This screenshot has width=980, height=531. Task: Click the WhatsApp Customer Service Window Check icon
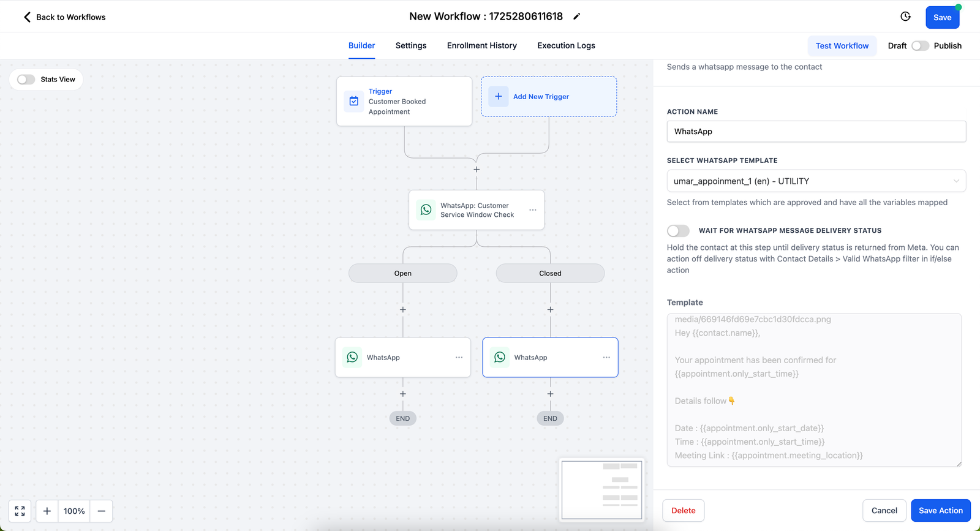(x=426, y=210)
